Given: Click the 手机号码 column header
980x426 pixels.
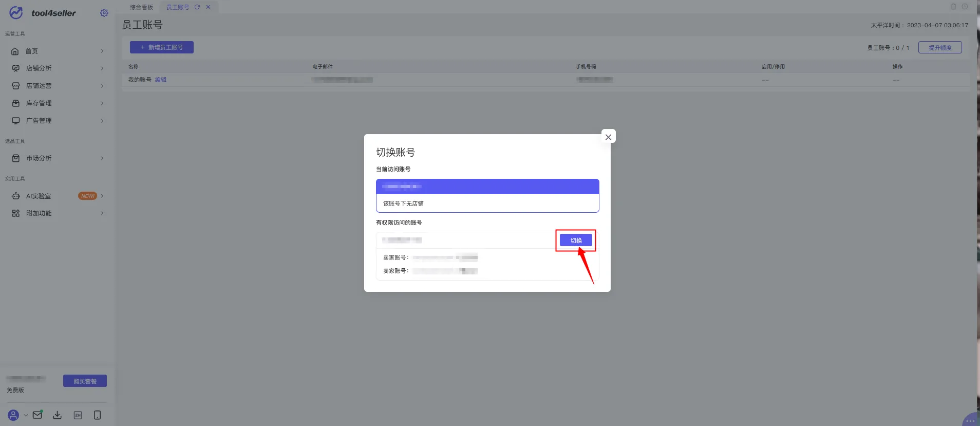Looking at the screenshot, I should 586,67.
